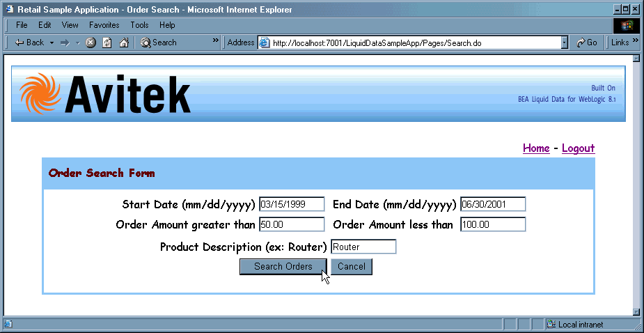
Task: Open the Favorites menu
Action: tap(104, 25)
